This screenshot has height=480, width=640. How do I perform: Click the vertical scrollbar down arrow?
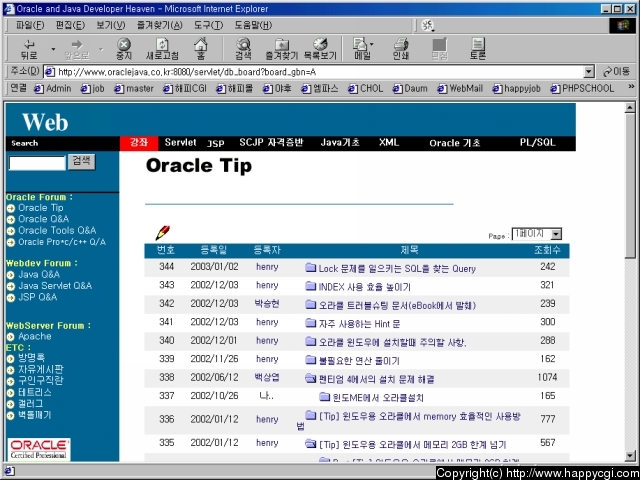(x=630, y=456)
